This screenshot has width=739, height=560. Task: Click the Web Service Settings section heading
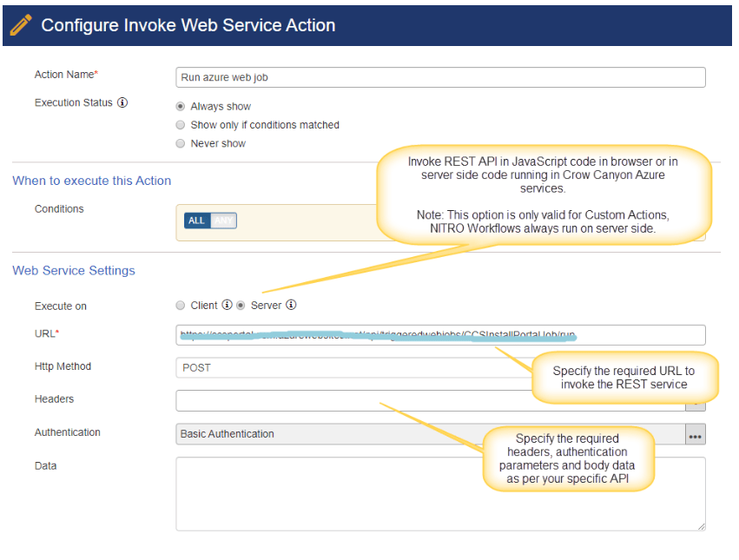click(x=74, y=271)
